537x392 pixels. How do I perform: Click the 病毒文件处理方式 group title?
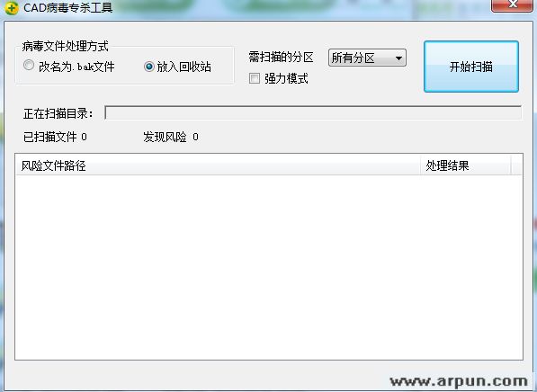65,46
